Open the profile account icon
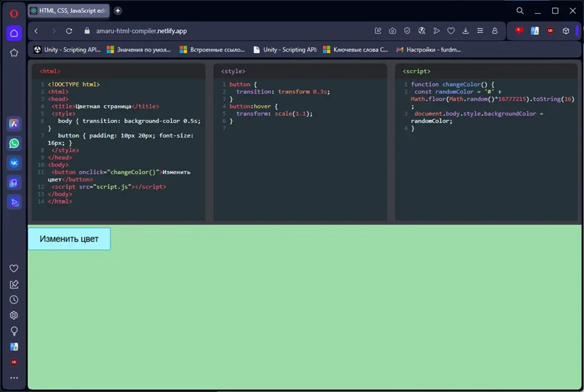584x392 pixels. 495,31
